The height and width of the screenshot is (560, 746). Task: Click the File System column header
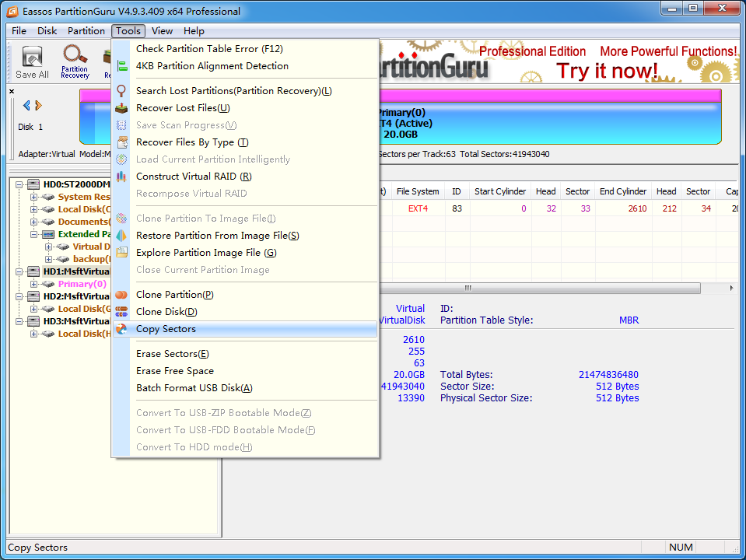pyautogui.click(x=418, y=191)
